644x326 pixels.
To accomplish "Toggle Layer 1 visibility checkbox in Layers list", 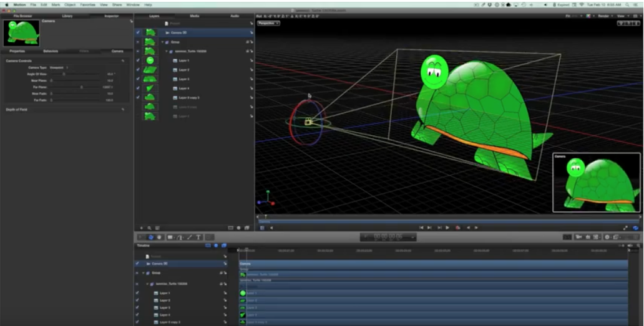I will point(138,60).
